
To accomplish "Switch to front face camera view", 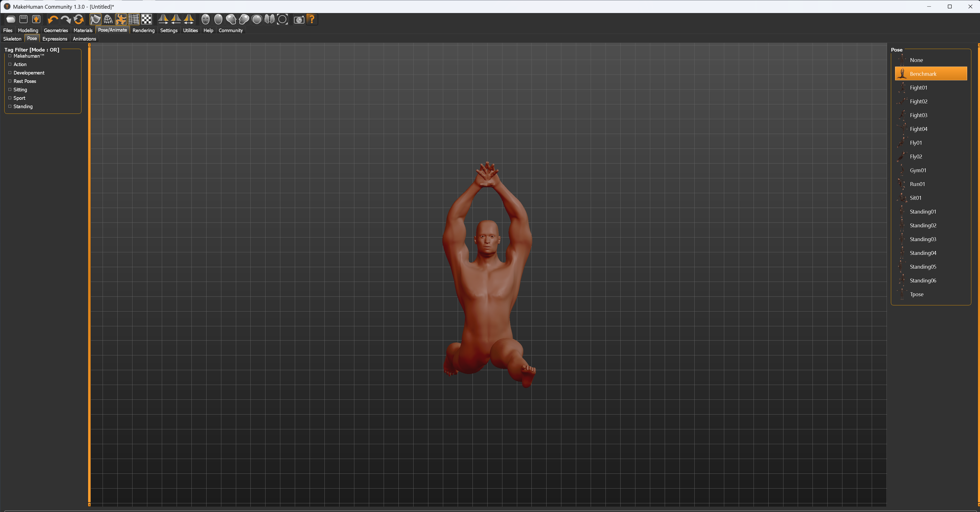I will coord(205,19).
